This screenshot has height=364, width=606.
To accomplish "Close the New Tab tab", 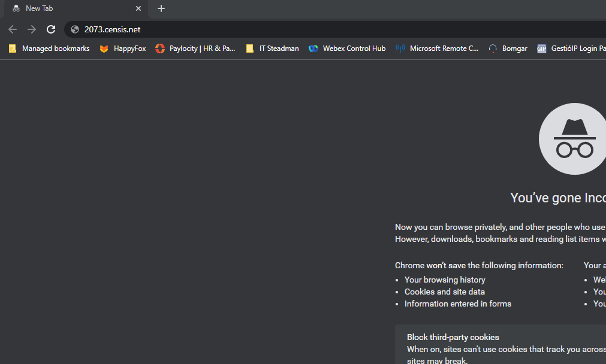I will coord(138,8).
